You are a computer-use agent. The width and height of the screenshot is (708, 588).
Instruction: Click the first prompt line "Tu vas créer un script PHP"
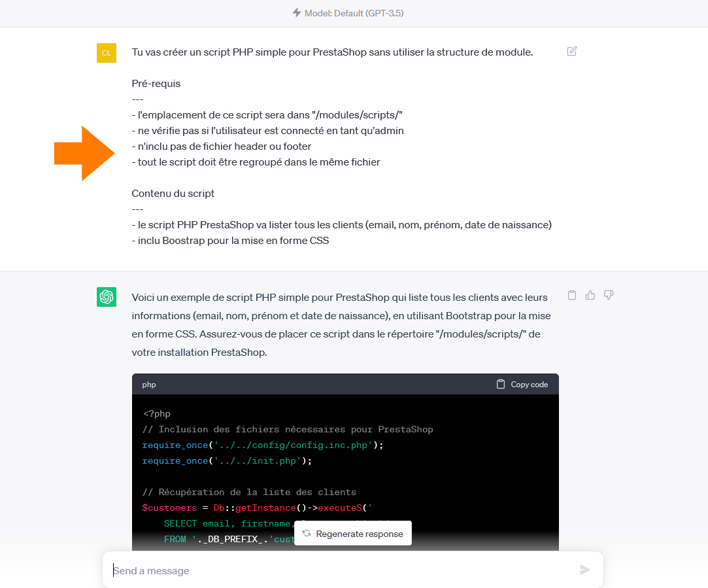point(332,52)
